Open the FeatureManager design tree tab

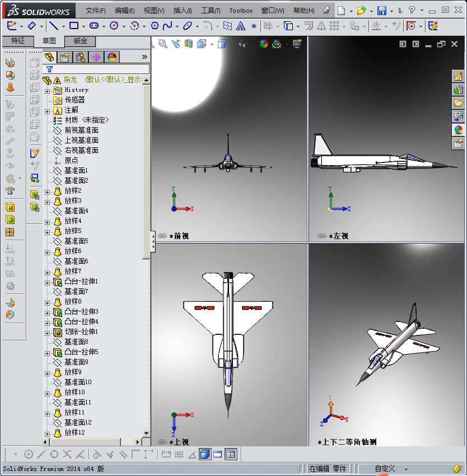point(49,57)
